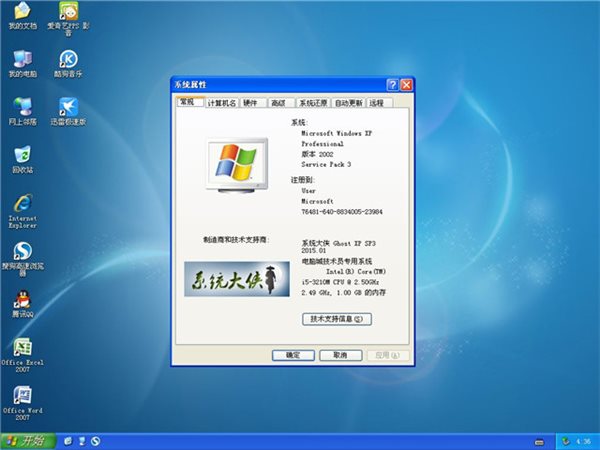
Task: Click the "2.49 GHz, 1.00 GB" memory text
Action: (x=344, y=292)
